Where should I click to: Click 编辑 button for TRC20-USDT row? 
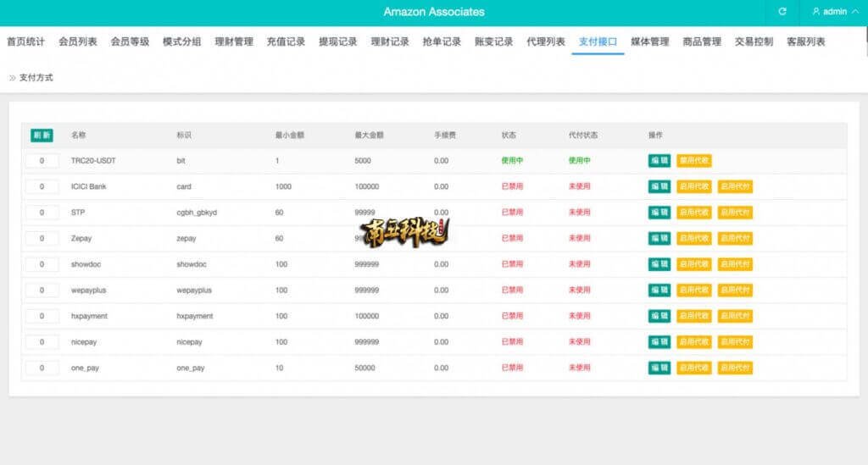tap(659, 161)
